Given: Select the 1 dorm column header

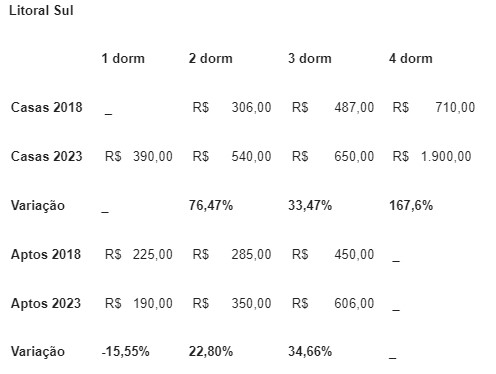Looking at the screenshot, I should (123, 58).
